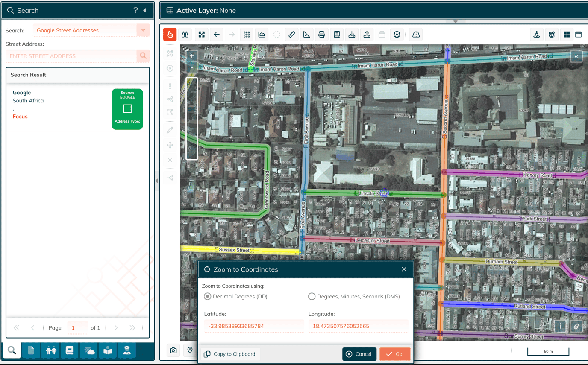This screenshot has height=365, width=588.
Task: Open the Google Street Addresses search dropdown
Action: (x=143, y=30)
